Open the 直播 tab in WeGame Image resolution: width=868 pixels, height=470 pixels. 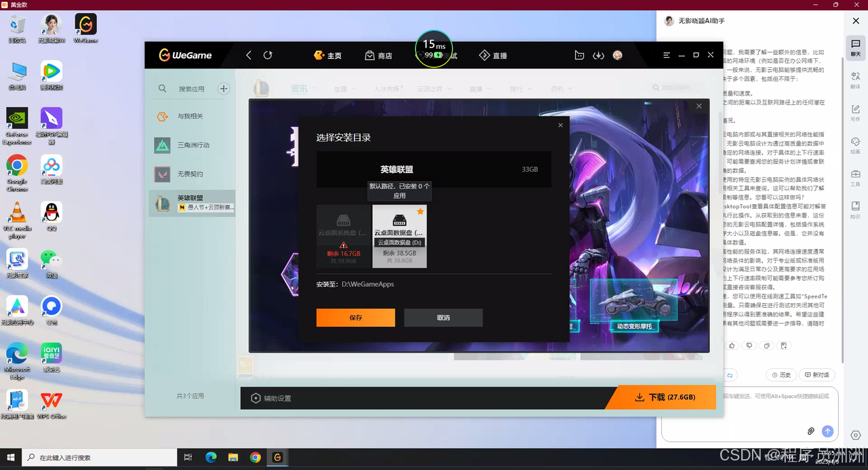pos(493,55)
